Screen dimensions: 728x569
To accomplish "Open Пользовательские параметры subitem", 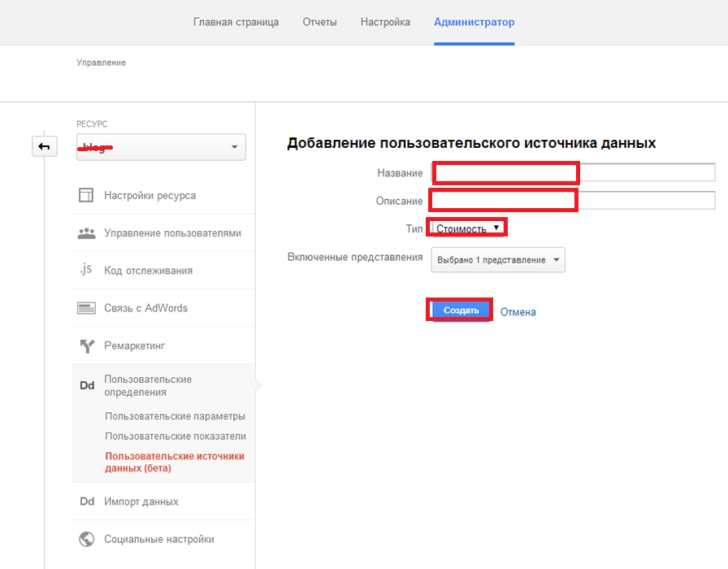I will pyautogui.click(x=175, y=416).
